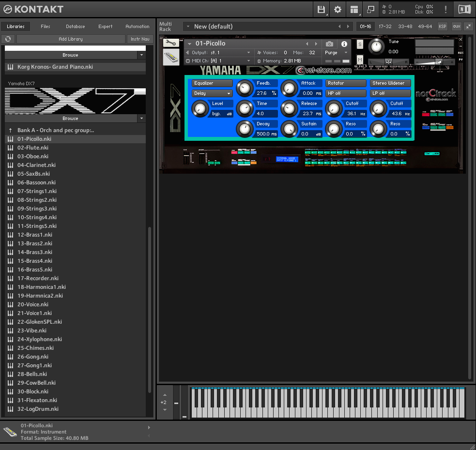Screen dimensions: 476x450
Task: Click the Korg Kronos Grand Piano file icon
Action: (10, 67)
